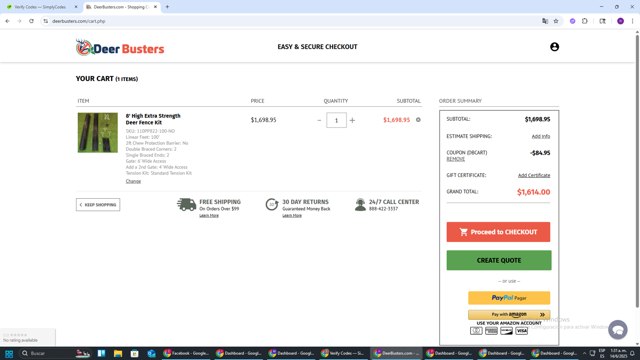Screen dimensions: 640x360
Task: Select the Visa card icon
Action: [x=522, y=331]
